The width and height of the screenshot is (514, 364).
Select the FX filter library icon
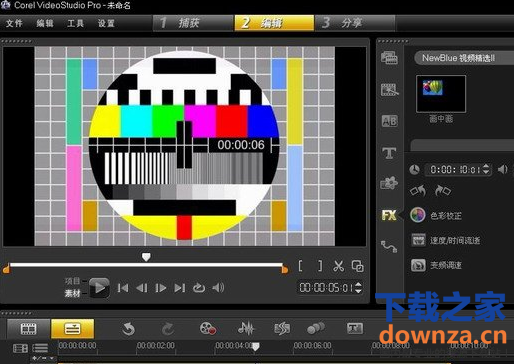coord(389,215)
